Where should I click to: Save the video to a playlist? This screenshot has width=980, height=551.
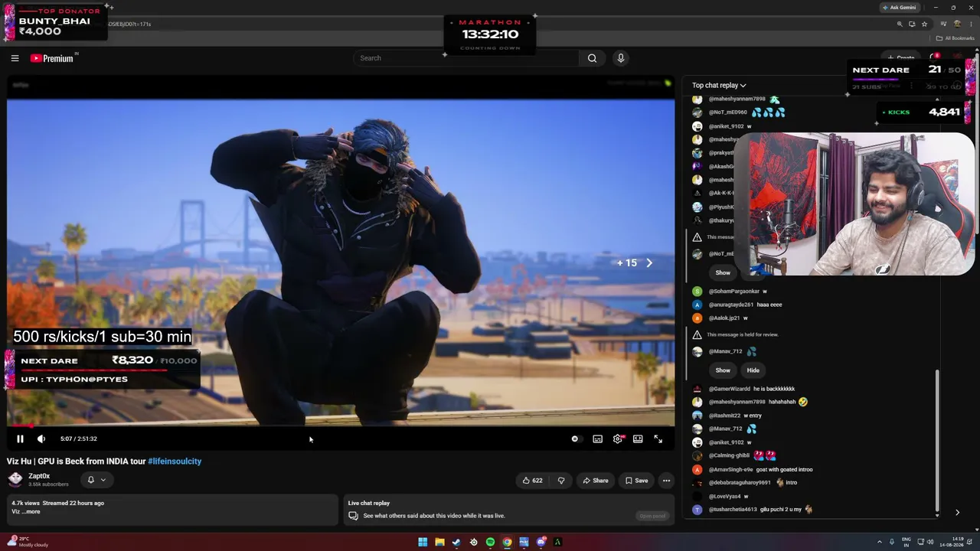point(636,481)
